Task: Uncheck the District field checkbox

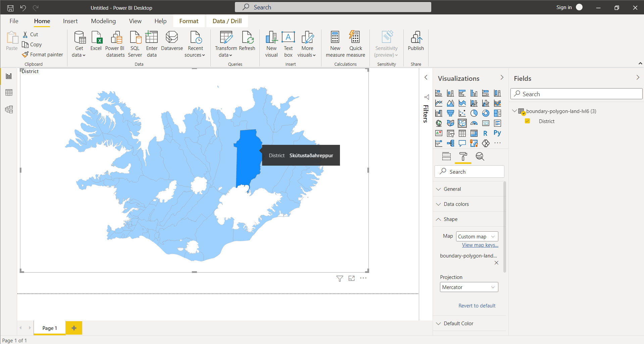Action: click(x=527, y=121)
